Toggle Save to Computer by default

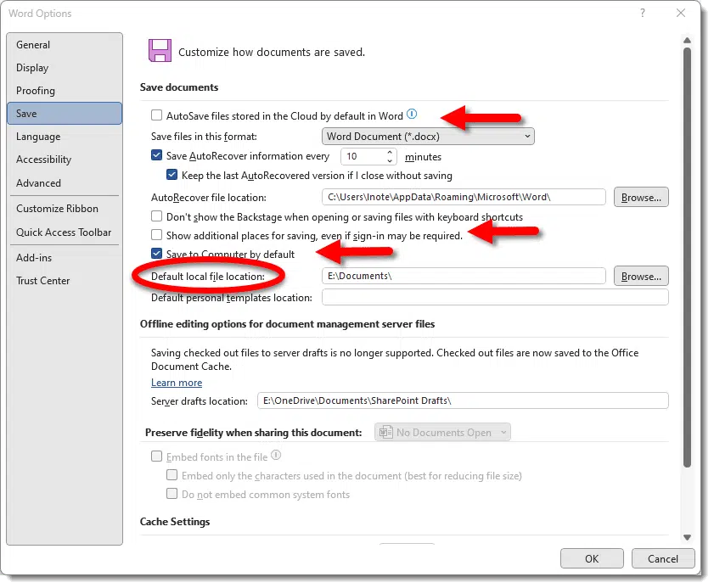click(x=157, y=254)
